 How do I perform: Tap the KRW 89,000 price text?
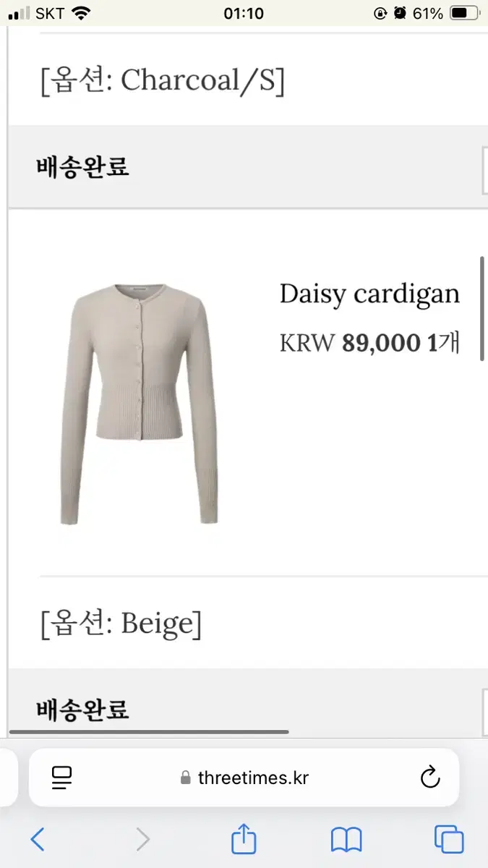pos(350,343)
